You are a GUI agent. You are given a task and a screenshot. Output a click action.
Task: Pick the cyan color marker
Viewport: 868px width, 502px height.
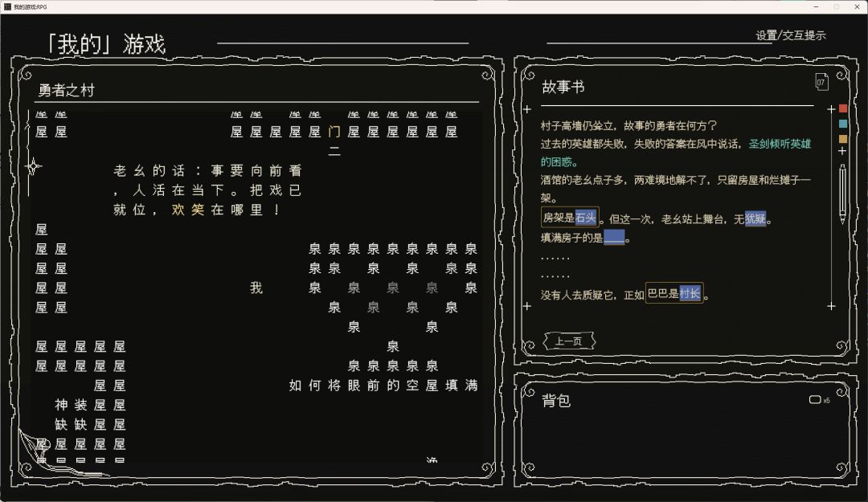pos(843,124)
